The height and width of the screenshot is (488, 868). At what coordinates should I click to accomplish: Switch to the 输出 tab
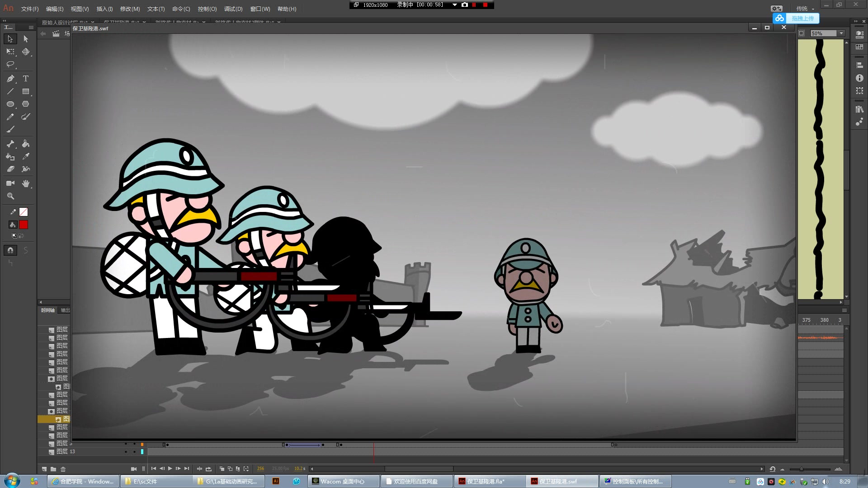[65, 310]
